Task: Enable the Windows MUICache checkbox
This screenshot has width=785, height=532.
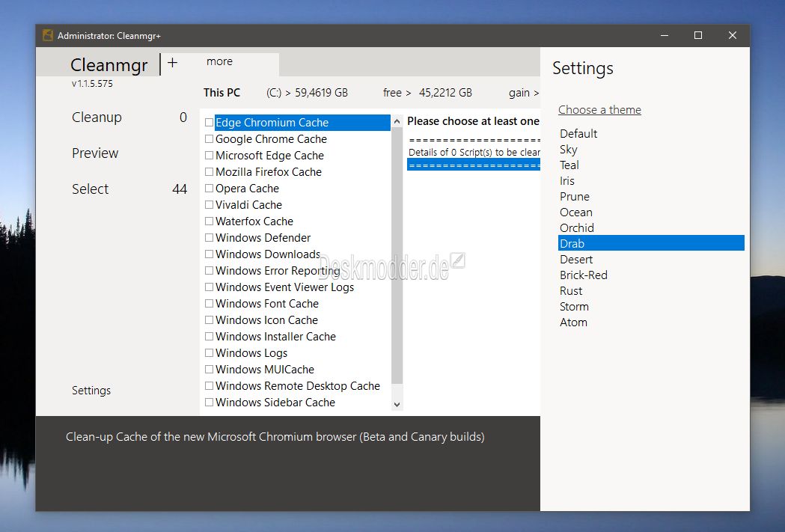Action: pyautogui.click(x=210, y=370)
